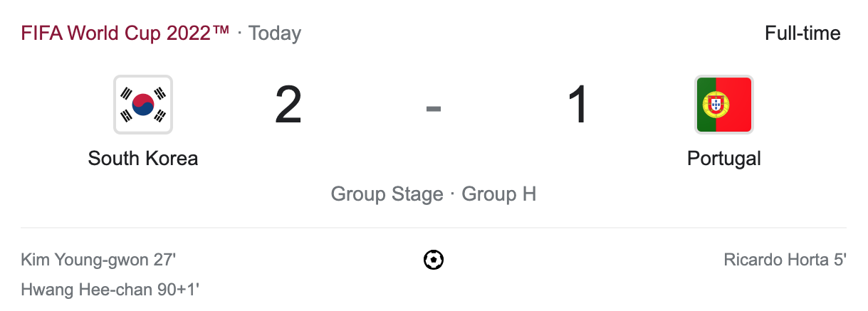This screenshot has width=868, height=311.
Task: Open the FIFA World Cup 2022 link
Action: [125, 33]
